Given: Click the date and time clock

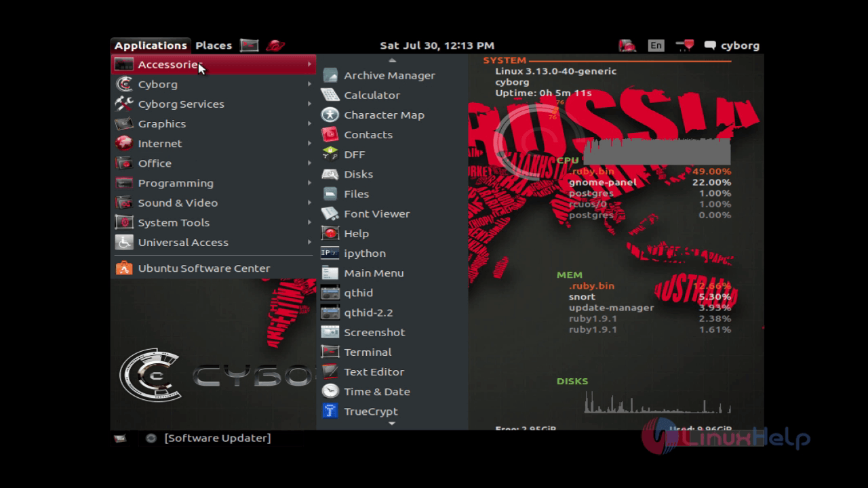Looking at the screenshot, I should click(437, 45).
